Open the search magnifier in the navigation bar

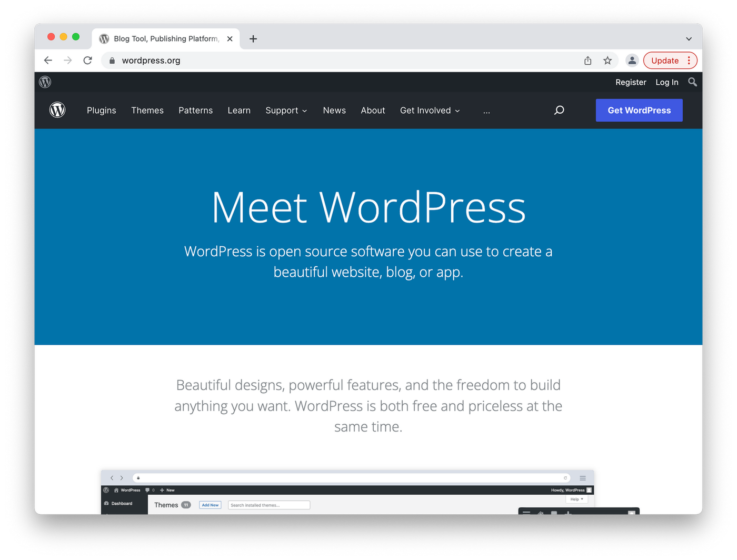point(559,110)
